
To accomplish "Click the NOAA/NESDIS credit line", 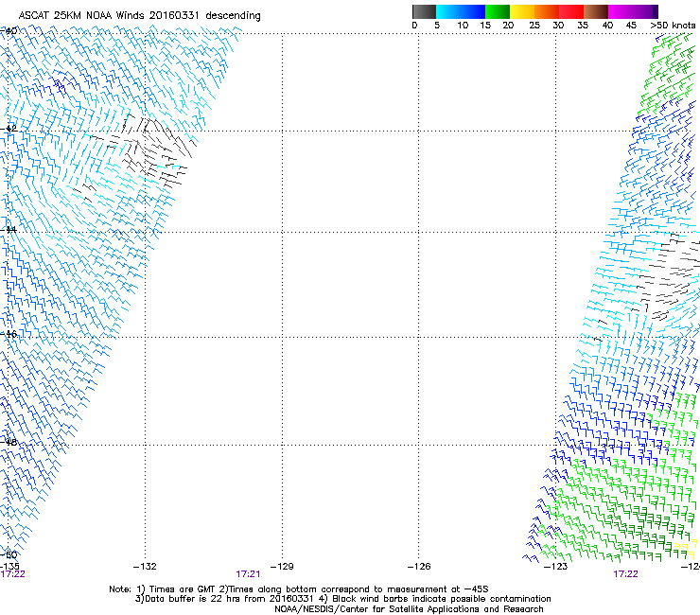I will click(409, 608).
